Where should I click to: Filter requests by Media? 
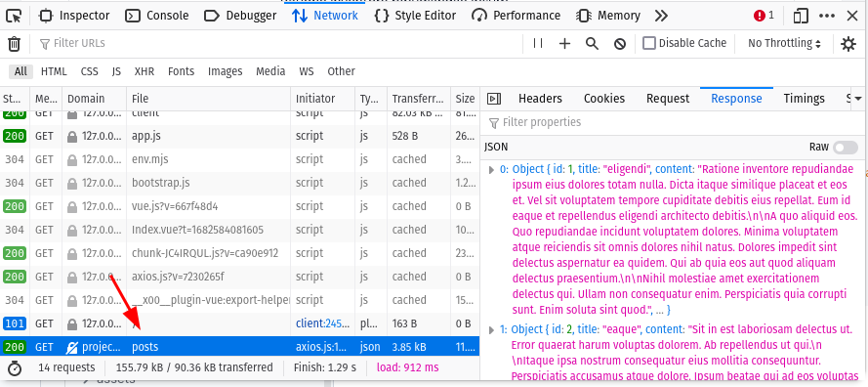[270, 71]
